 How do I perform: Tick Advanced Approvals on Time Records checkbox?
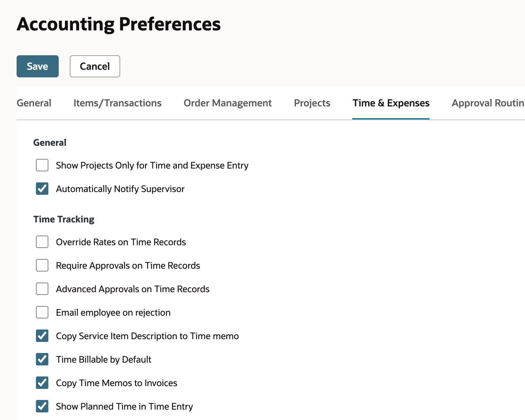coord(42,289)
